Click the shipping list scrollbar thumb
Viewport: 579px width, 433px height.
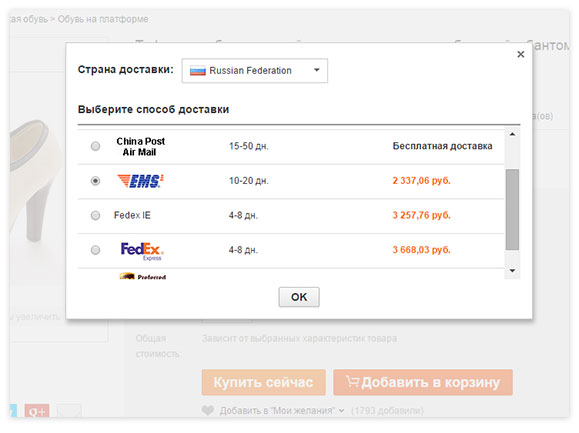coord(512,210)
